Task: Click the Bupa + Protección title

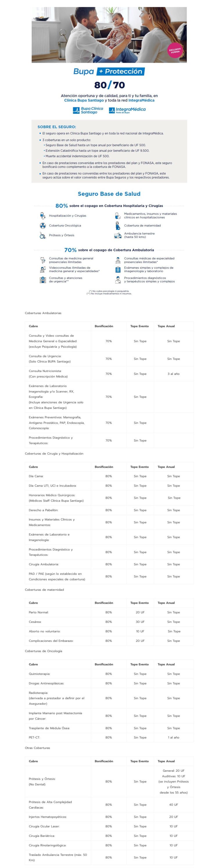Action: pyautogui.click(x=109, y=72)
